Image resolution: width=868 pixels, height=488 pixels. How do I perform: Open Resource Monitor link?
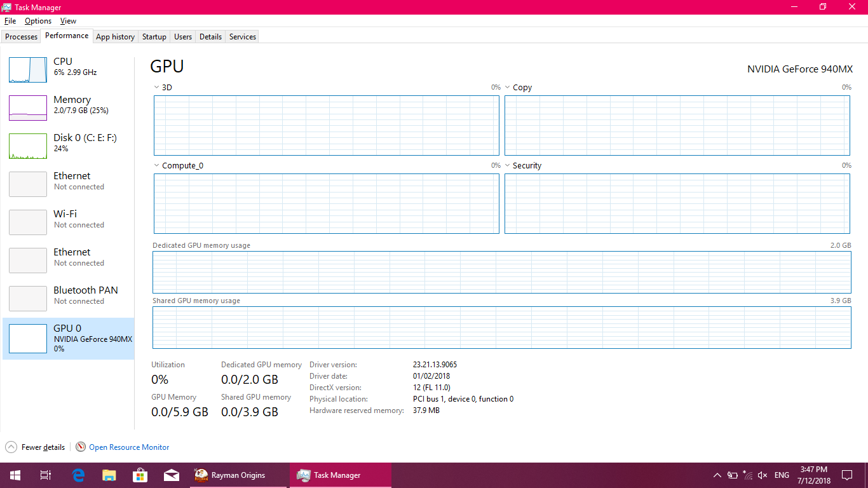coord(129,447)
